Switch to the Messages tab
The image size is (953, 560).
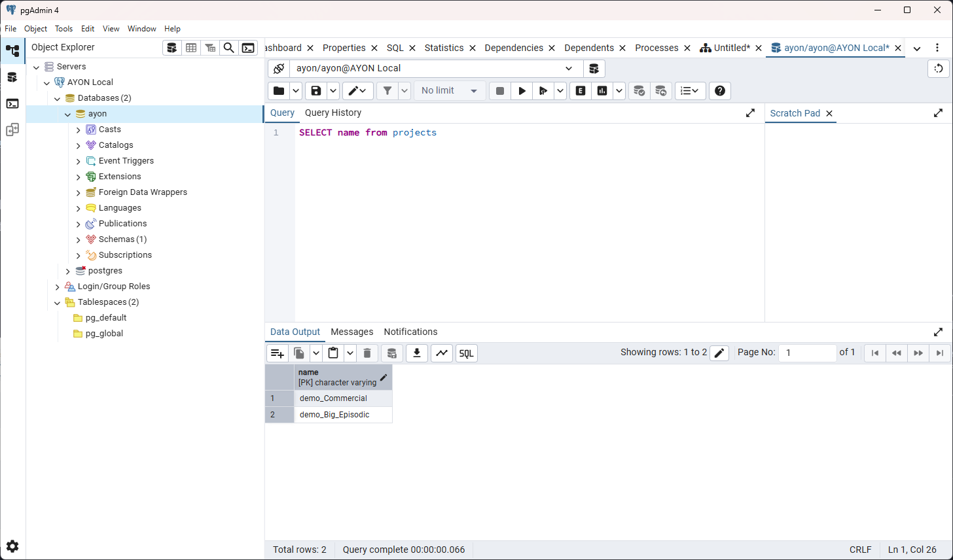pos(351,332)
